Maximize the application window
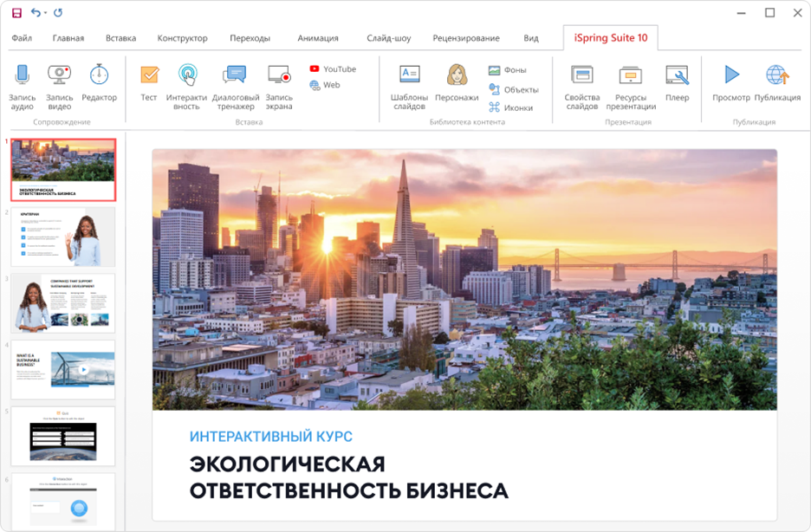The image size is (811, 532). point(769,13)
